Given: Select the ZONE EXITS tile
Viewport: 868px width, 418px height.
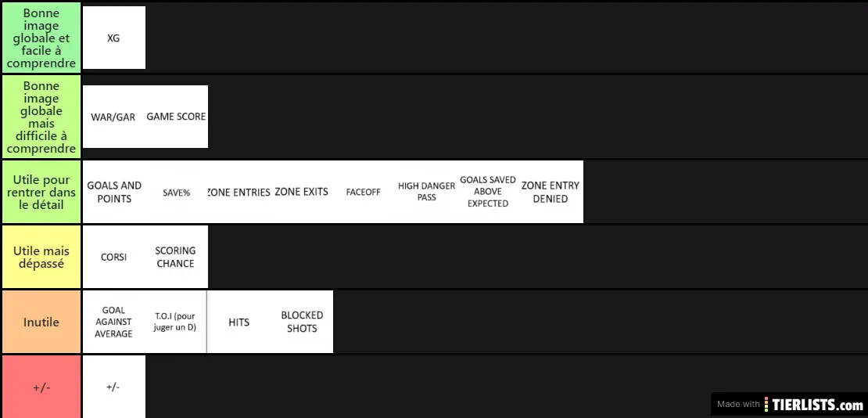Looking at the screenshot, I should (x=302, y=192).
